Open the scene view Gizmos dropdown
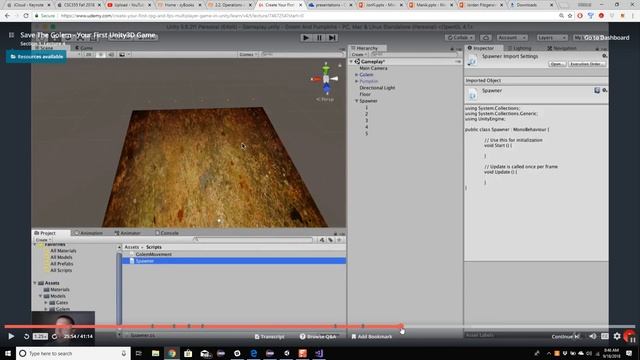 [x=248, y=54]
